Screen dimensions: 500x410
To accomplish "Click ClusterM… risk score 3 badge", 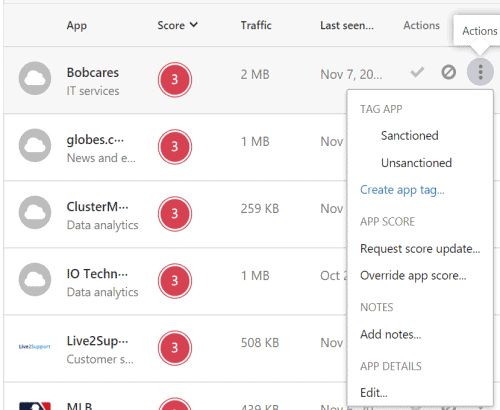I will (175, 214).
